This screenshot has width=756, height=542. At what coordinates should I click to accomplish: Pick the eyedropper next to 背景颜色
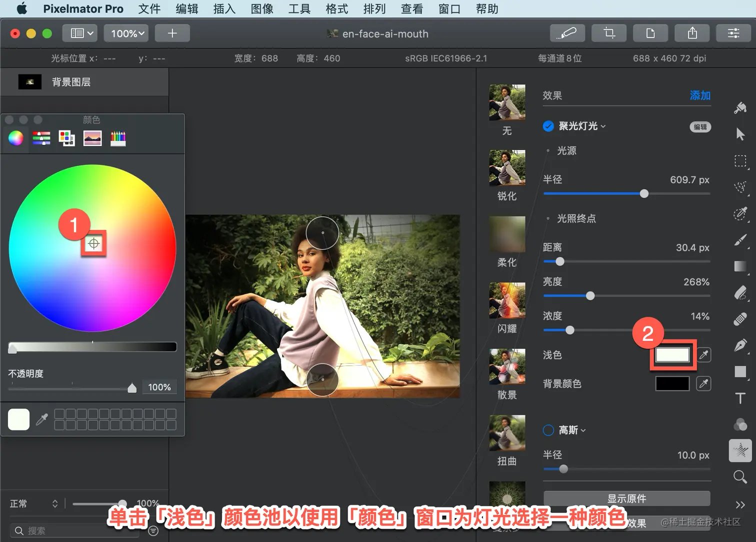click(703, 383)
